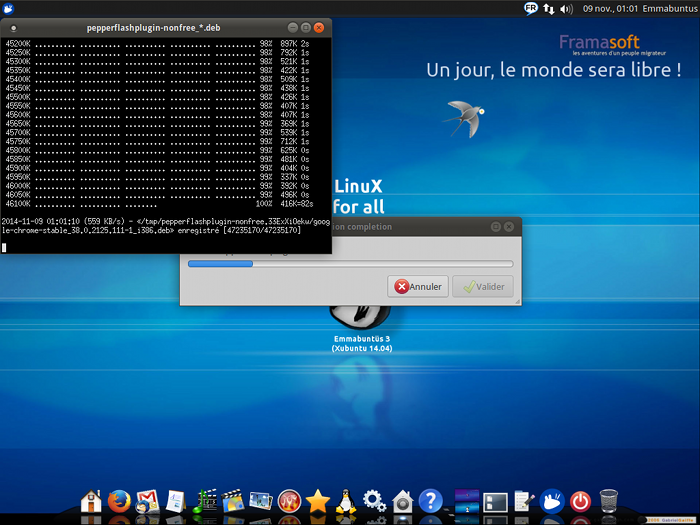Open the blue question mark help icon

431,500
